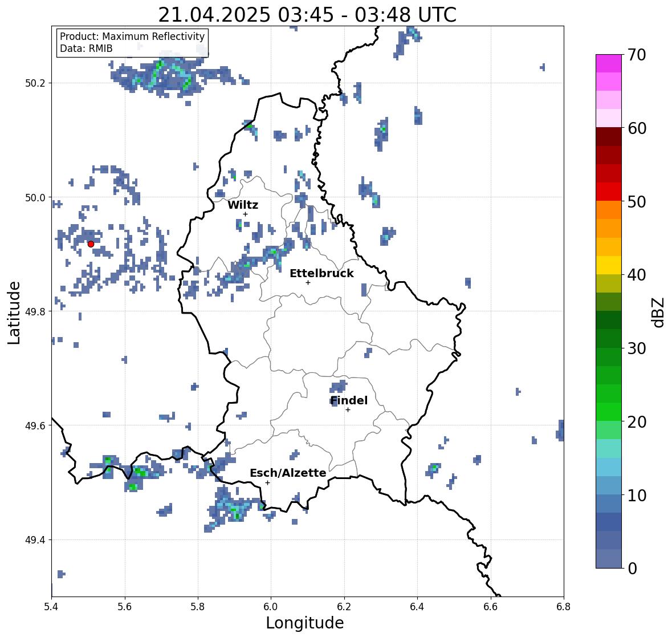The height and width of the screenshot is (637, 672).
Task: Click the 10 label on the colorbar
Action: click(637, 495)
